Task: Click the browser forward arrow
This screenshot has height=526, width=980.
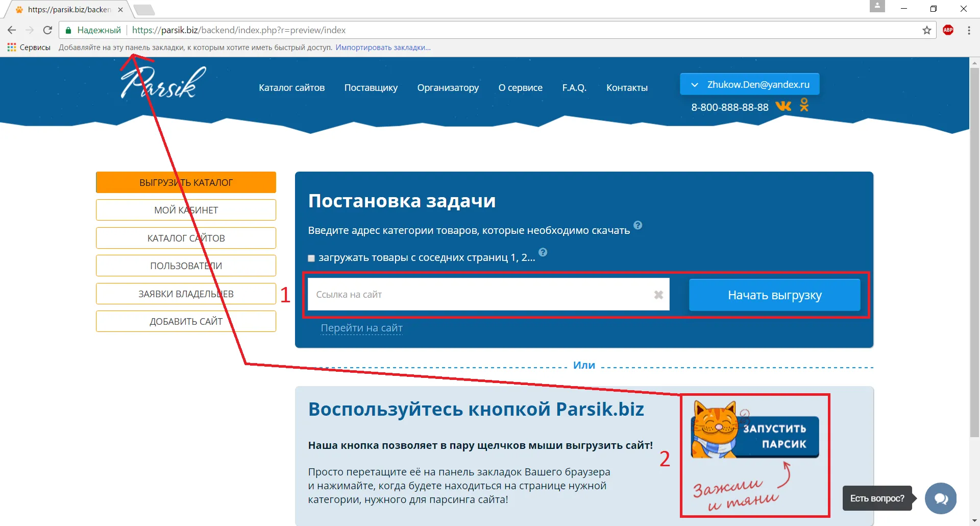Action: click(x=30, y=30)
